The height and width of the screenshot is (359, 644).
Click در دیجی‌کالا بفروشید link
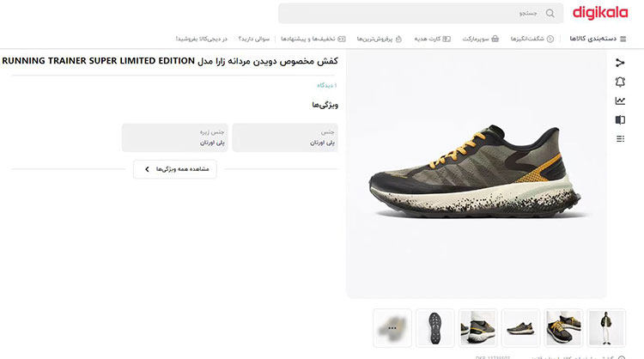[201, 39]
